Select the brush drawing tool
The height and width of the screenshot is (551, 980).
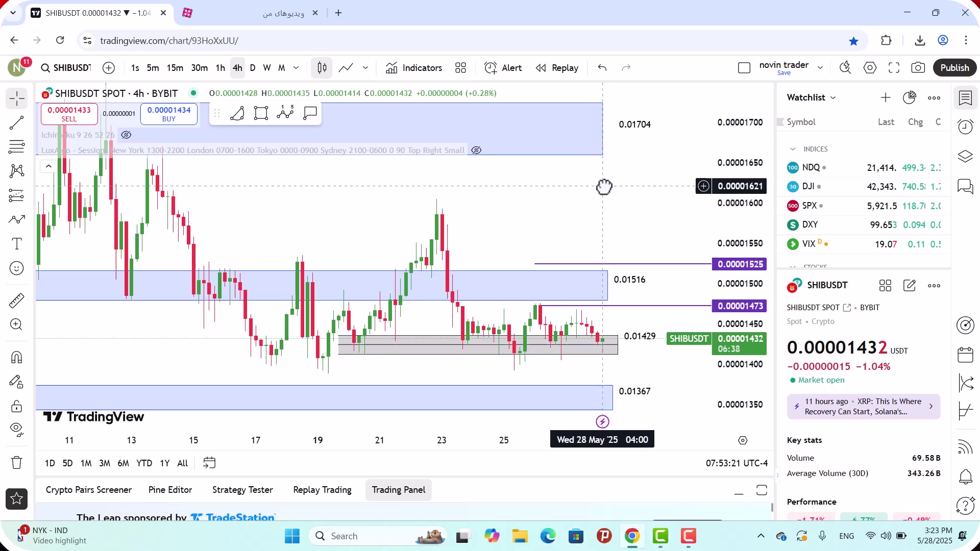16,220
